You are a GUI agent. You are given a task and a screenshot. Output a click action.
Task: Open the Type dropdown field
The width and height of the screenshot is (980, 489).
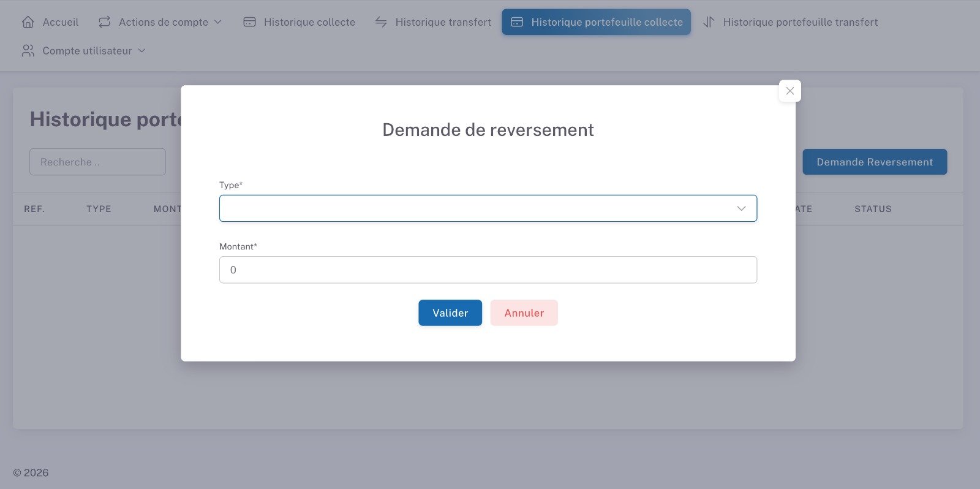(x=488, y=208)
